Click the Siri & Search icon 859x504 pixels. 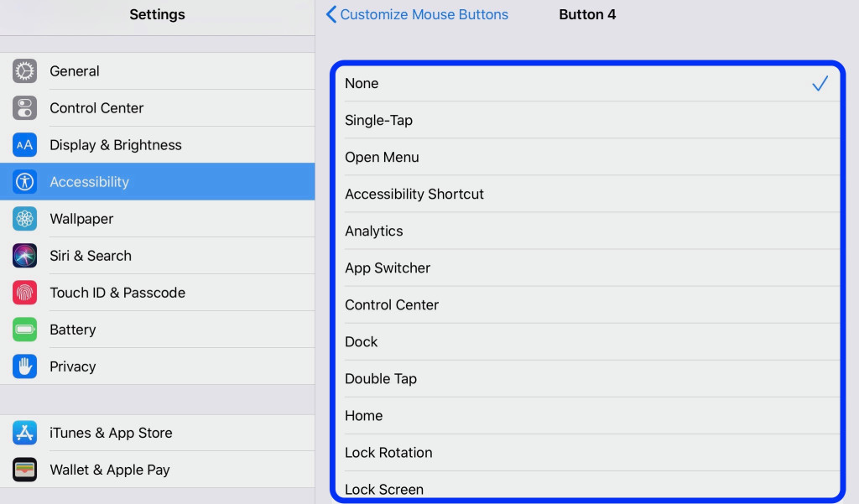pos(25,256)
